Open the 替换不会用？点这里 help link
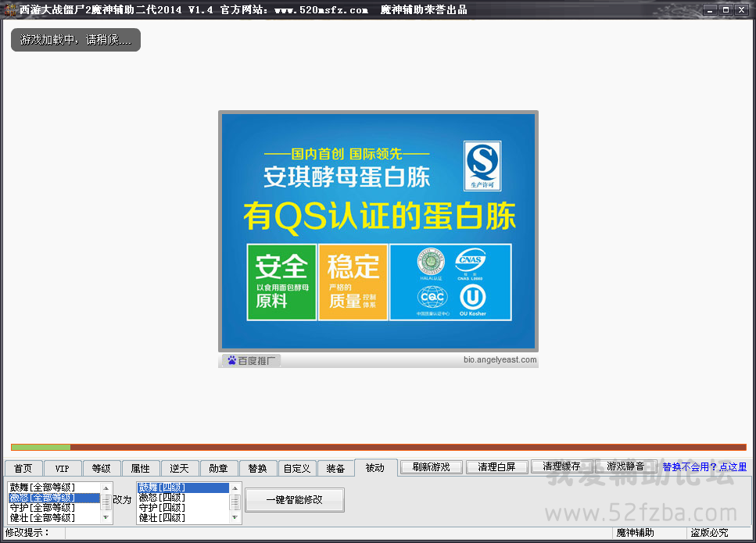This screenshot has height=543, width=756. click(704, 467)
